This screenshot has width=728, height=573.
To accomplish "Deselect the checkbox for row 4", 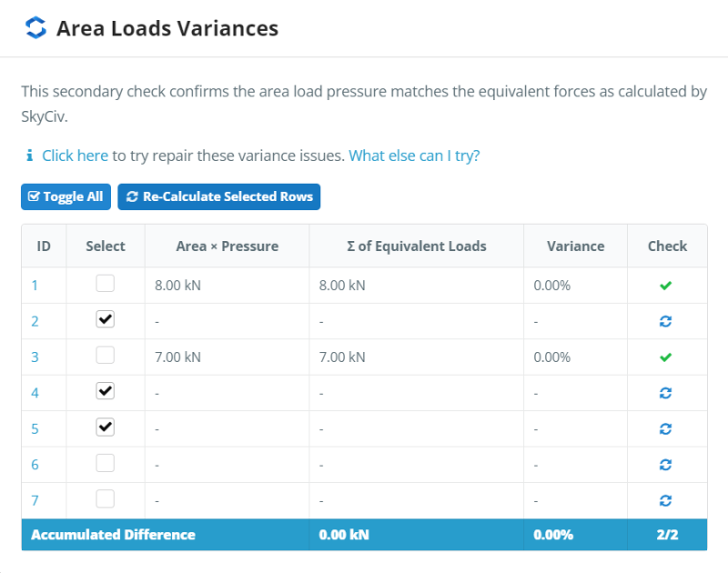I will 106,391.
